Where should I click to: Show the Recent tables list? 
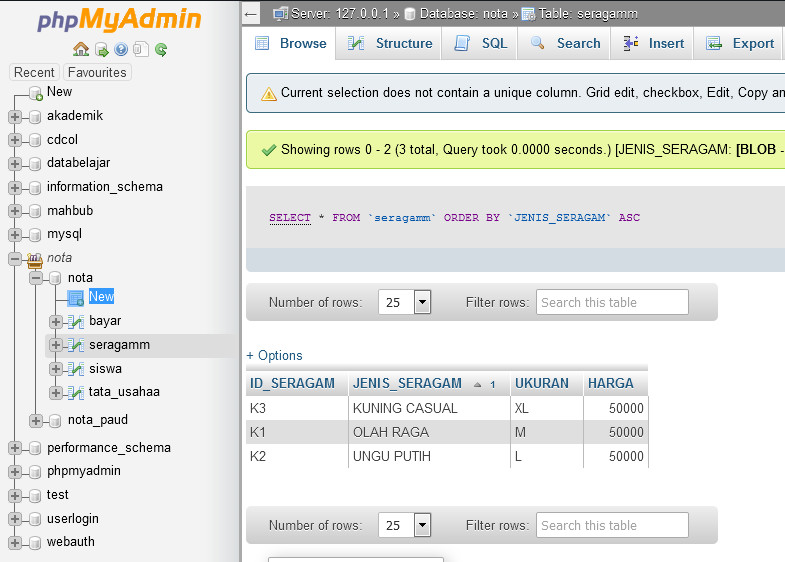coord(34,73)
